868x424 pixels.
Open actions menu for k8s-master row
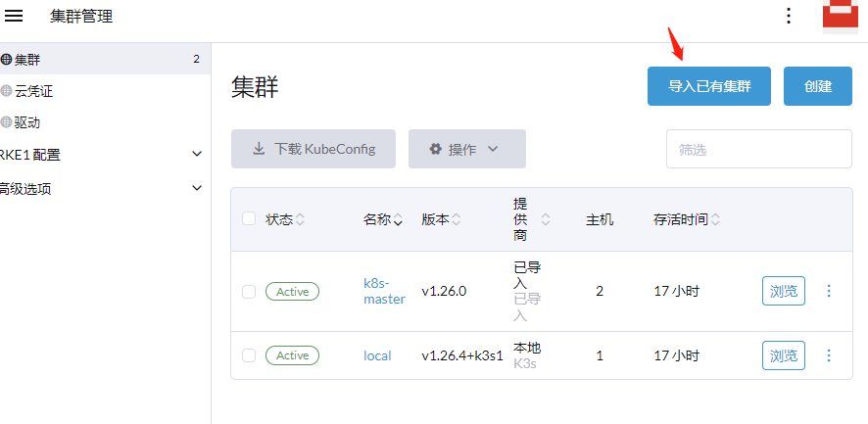click(x=829, y=291)
